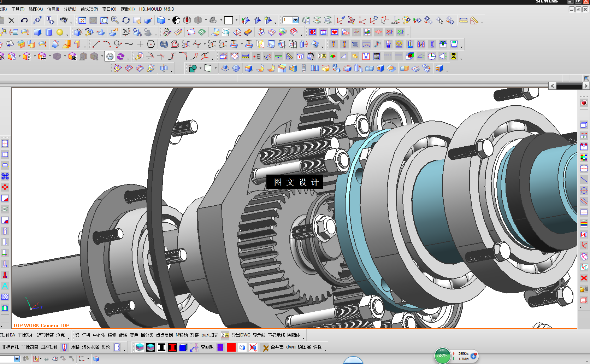Select the Zoom magnifier tool
Image resolution: width=590 pixels, height=364 pixels.
(x=115, y=20)
